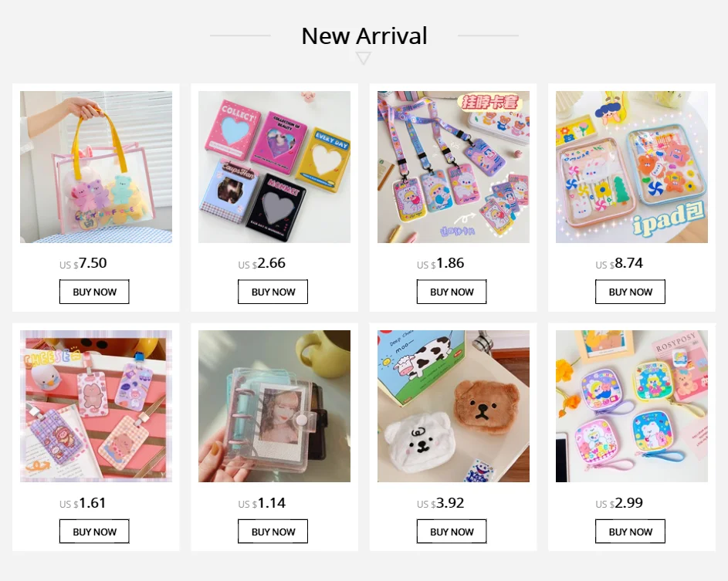Select the US $3.92 price text
The height and width of the screenshot is (581, 728).
[441, 503]
